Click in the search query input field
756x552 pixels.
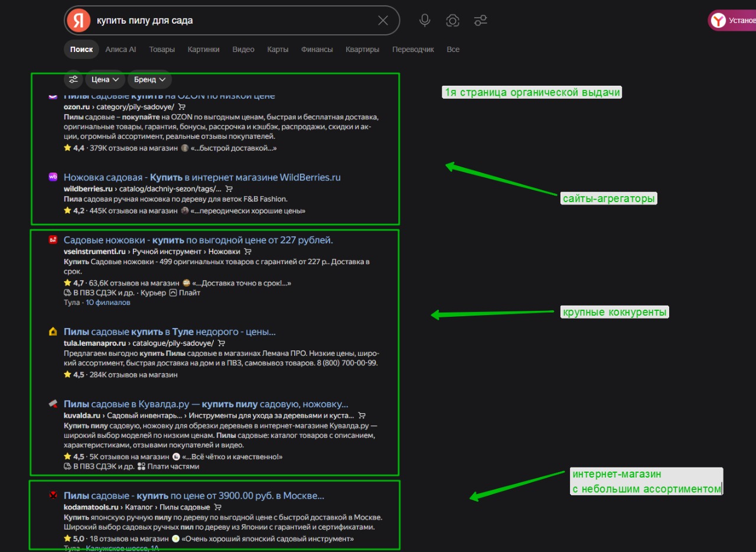coord(233,21)
